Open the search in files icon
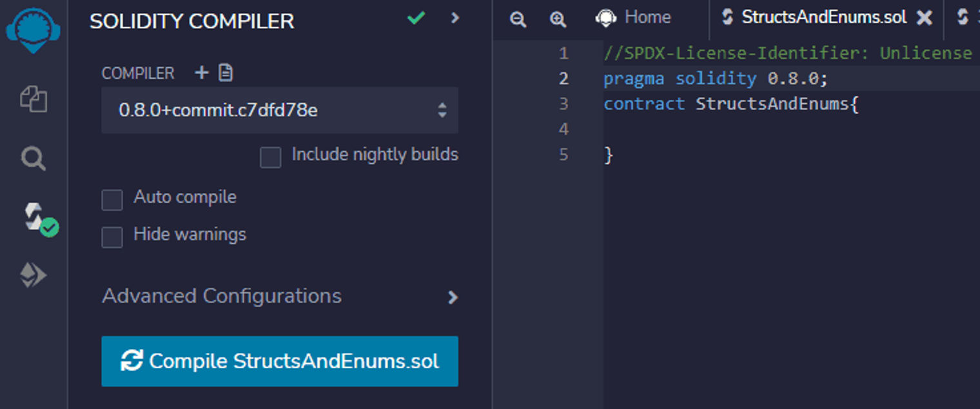This screenshot has height=409, width=980. click(34, 157)
